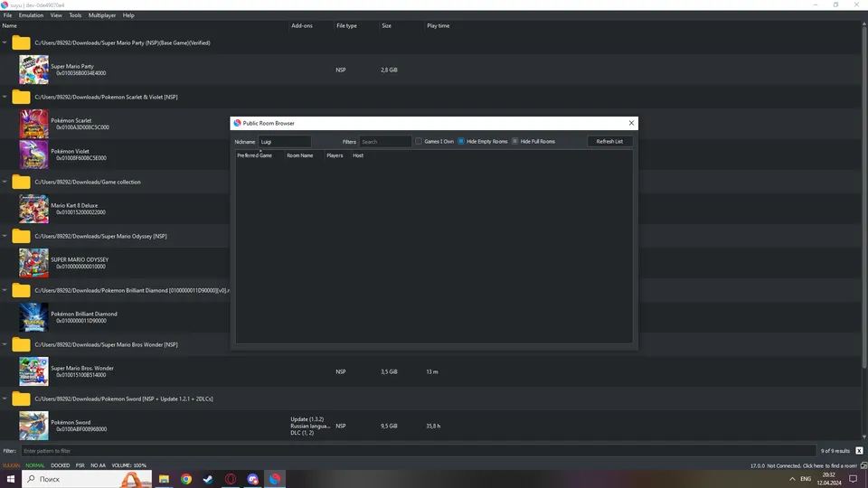Open the Tools menu
The height and width of the screenshot is (488, 868).
[75, 15]
